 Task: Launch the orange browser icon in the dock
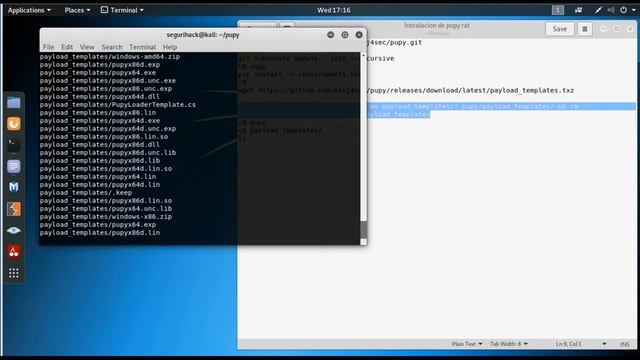[x=13, y=124]
